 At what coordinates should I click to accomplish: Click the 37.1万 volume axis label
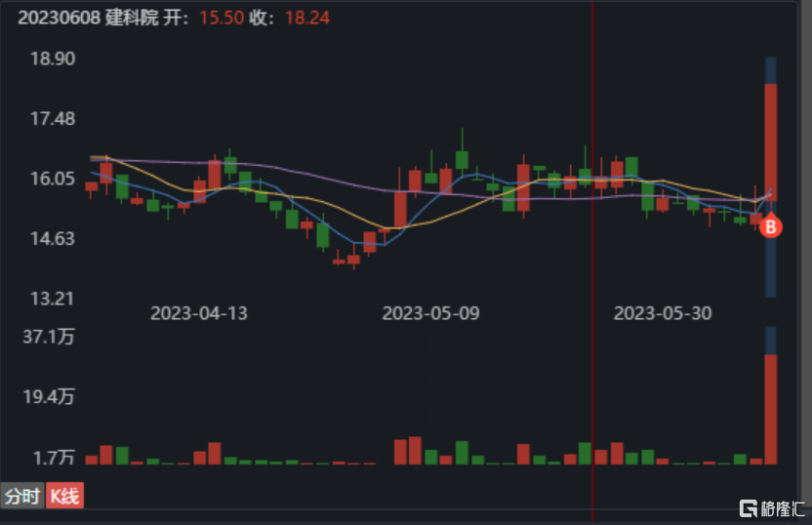coord(49,337)
